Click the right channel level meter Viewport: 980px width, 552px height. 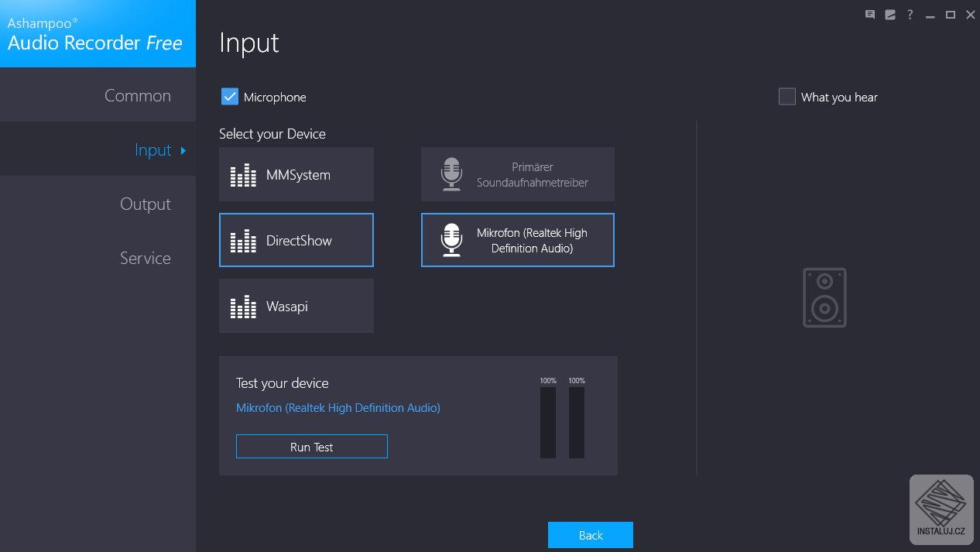tap(577, 423)
